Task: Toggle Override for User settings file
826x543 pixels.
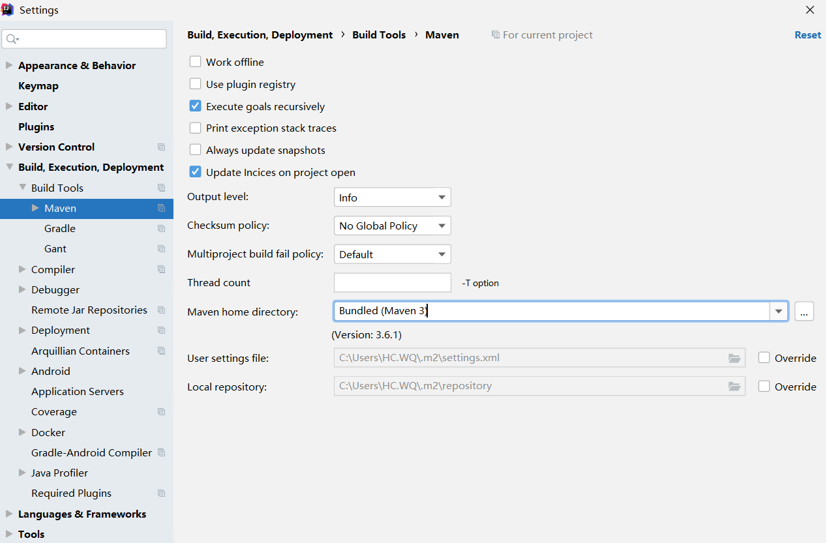Action: (x=764, y=358)
